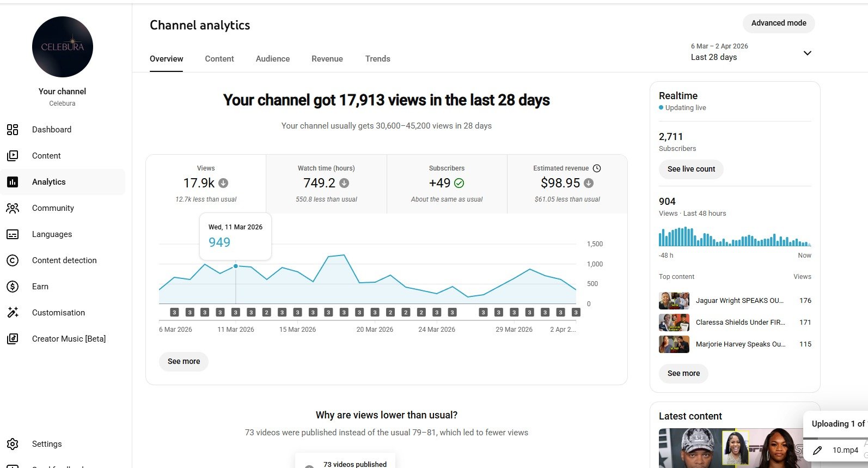868x468 pixels.
Task: Click the Dashboard icon in sidebar
Action: coord(13,130)
